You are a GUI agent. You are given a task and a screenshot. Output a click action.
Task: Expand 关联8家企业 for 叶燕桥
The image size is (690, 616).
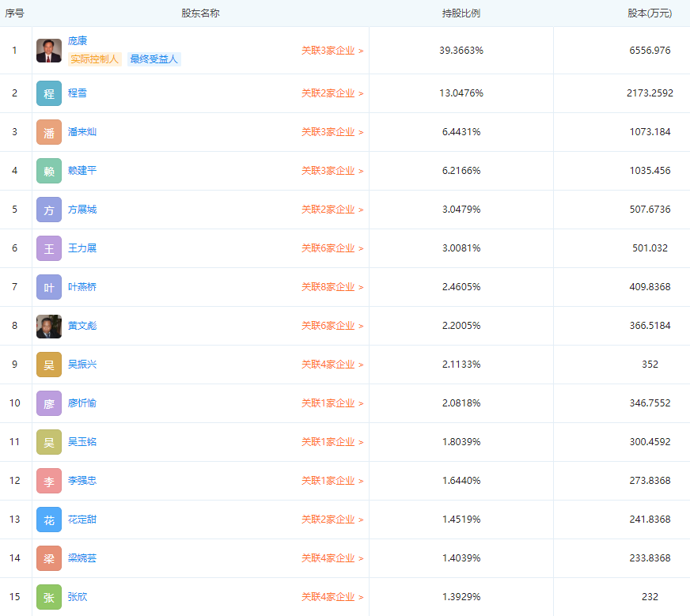[x=332, y=287]
